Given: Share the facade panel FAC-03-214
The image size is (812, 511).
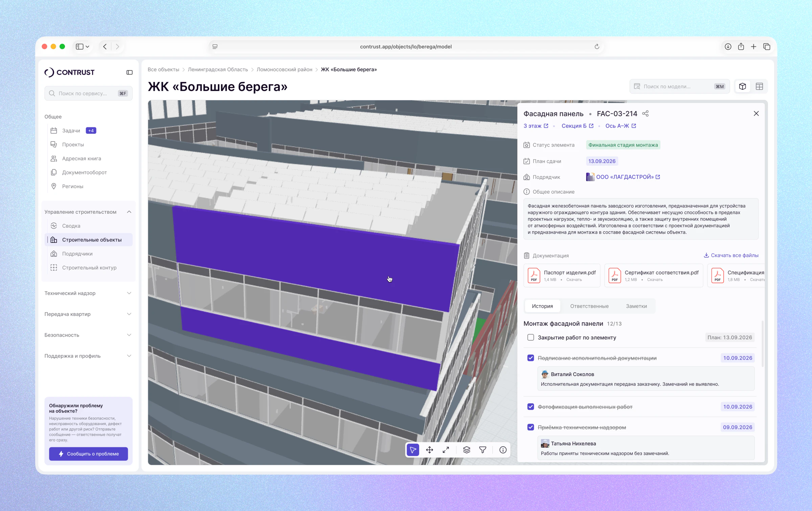Looking at the screenshot, I should 646,113.
